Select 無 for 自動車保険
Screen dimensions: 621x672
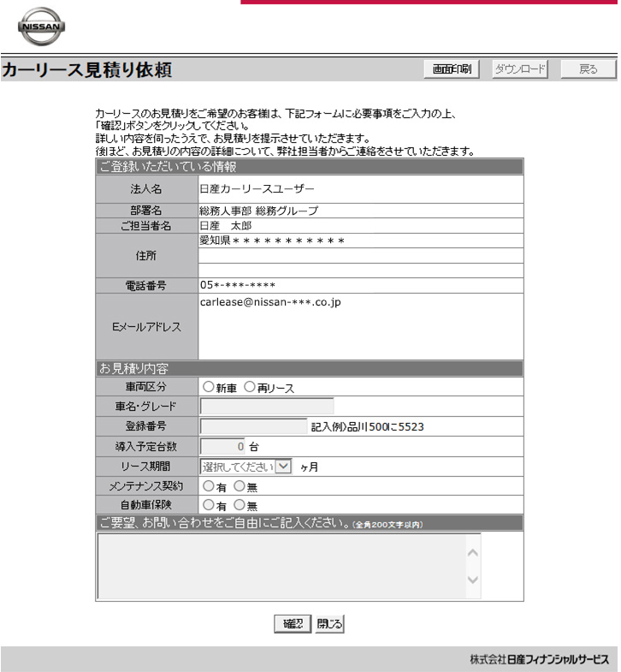click(x=240, y=505)
